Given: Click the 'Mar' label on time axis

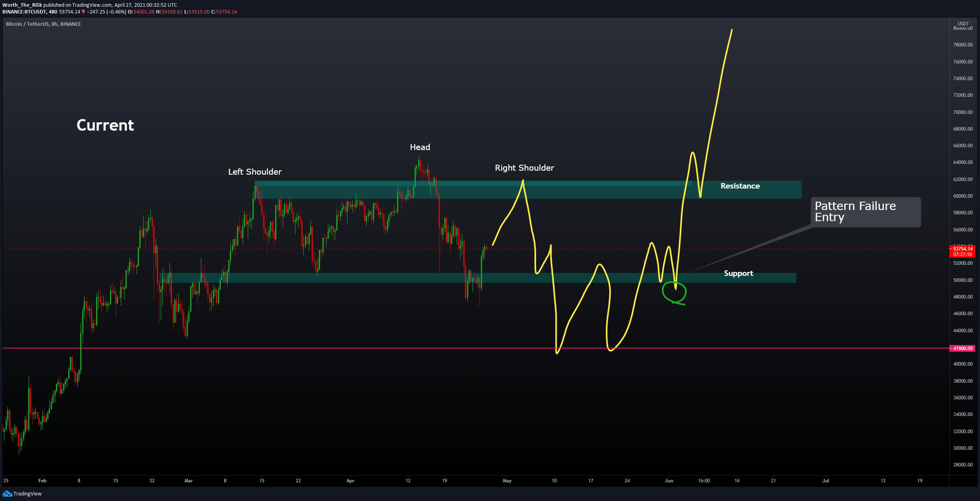Looking at the screenshot, I should (x=189, y=481).
